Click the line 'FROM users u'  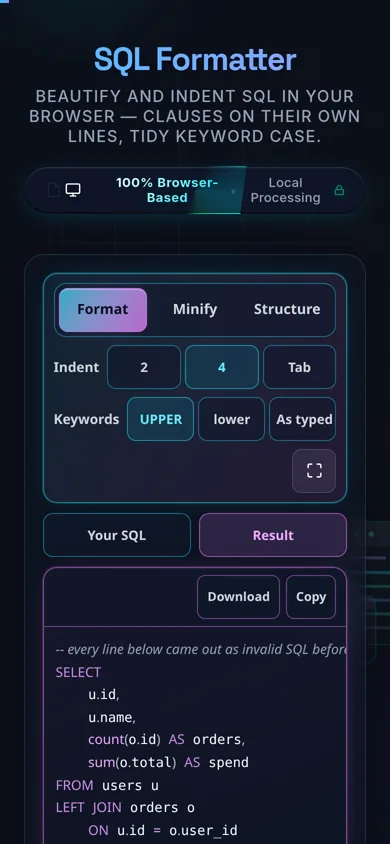107,785
